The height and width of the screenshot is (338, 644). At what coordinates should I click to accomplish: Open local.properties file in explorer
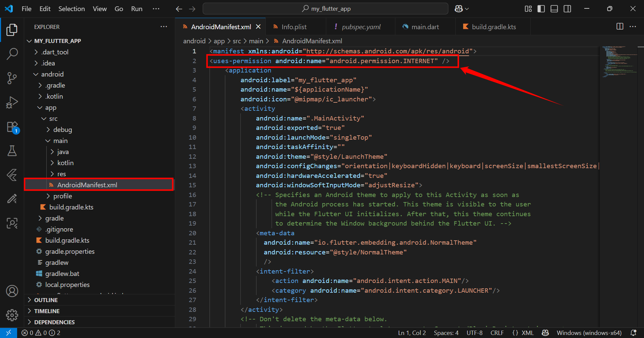tap(100, 285)
